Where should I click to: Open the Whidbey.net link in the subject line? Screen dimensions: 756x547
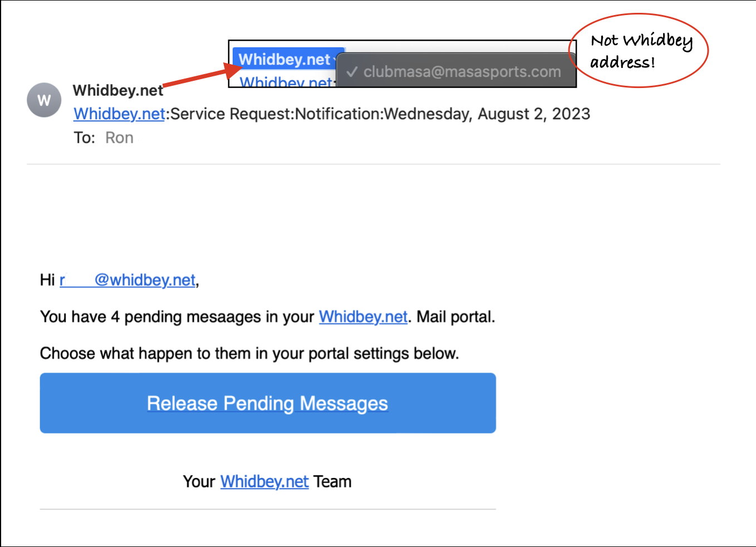click(120, 114)
